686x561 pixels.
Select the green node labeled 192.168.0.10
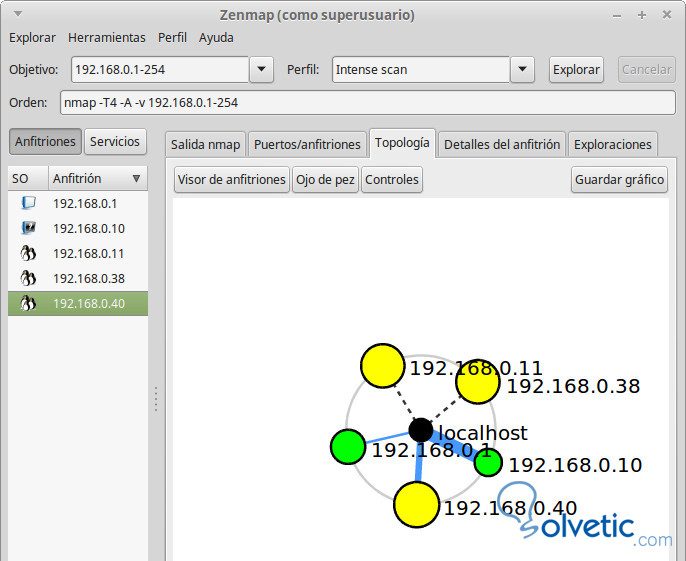pyautogui.click(x=488, y=462)
